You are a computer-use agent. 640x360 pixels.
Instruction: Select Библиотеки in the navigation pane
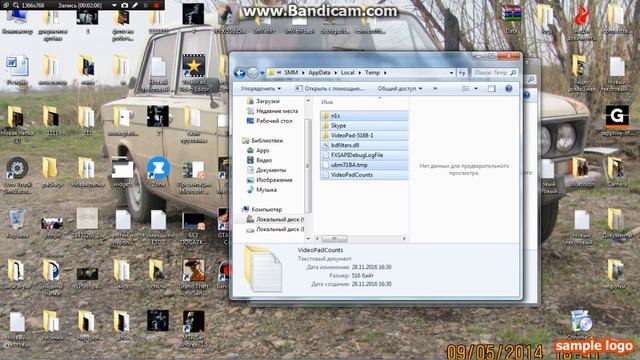click(262, 140)
